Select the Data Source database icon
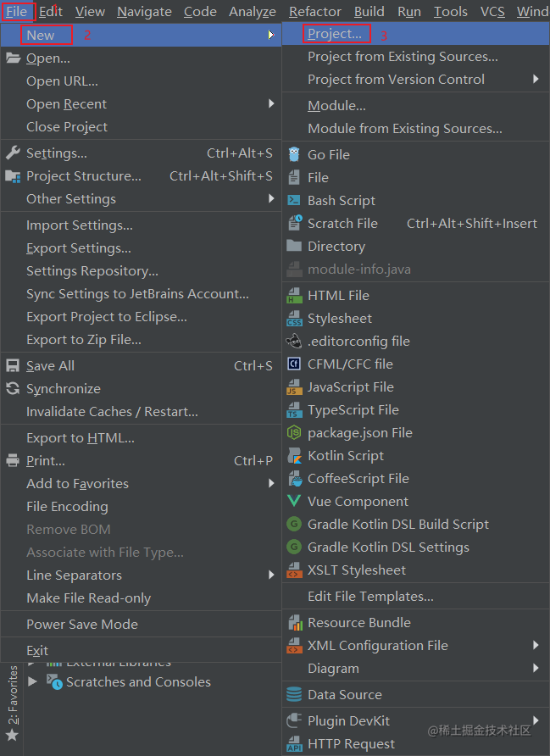 coord(294,694)
